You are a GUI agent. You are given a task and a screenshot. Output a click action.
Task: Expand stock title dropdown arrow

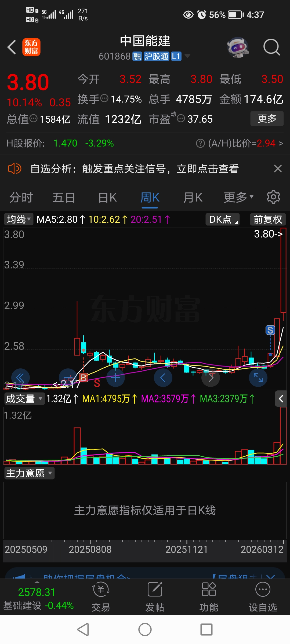tap(187, 56)
